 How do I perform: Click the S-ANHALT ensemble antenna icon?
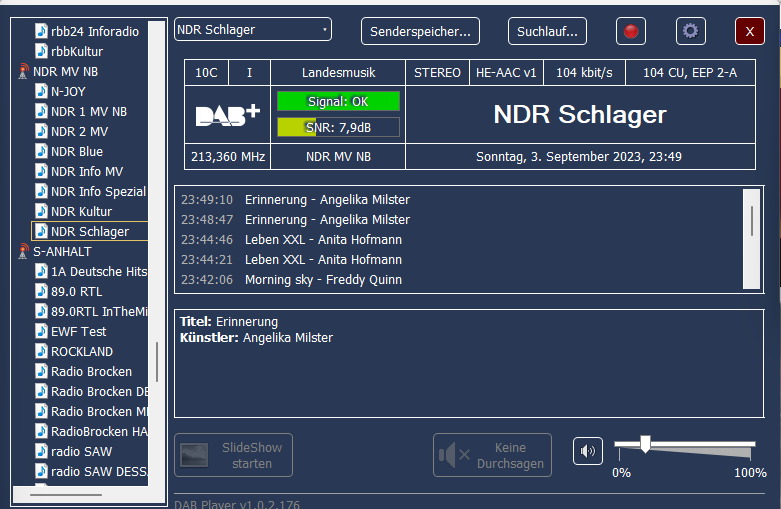coord(23,252)
